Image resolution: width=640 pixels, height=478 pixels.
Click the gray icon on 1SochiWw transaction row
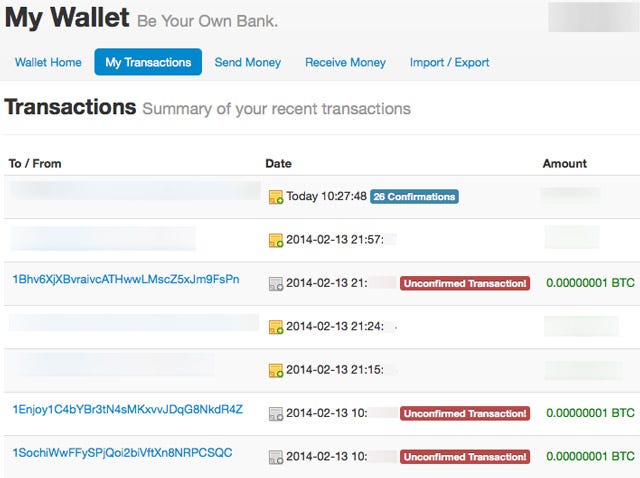[x=276, y=457]
